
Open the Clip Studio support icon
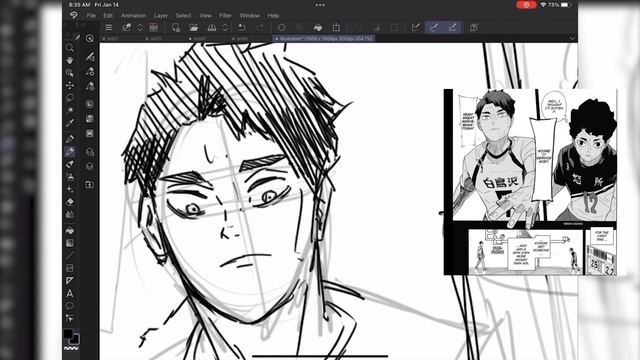click(474, 27)
